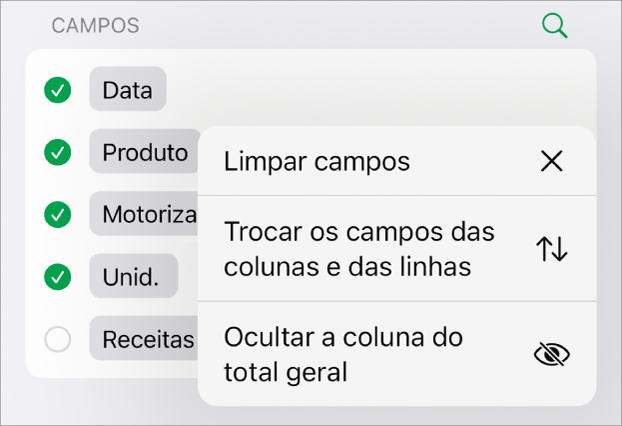Tap the Produto field tag
The image size is (622, 426).
coord(144,152)
